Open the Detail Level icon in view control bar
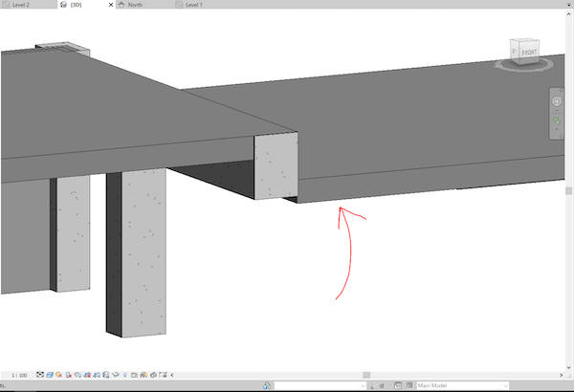 [38, 374]
